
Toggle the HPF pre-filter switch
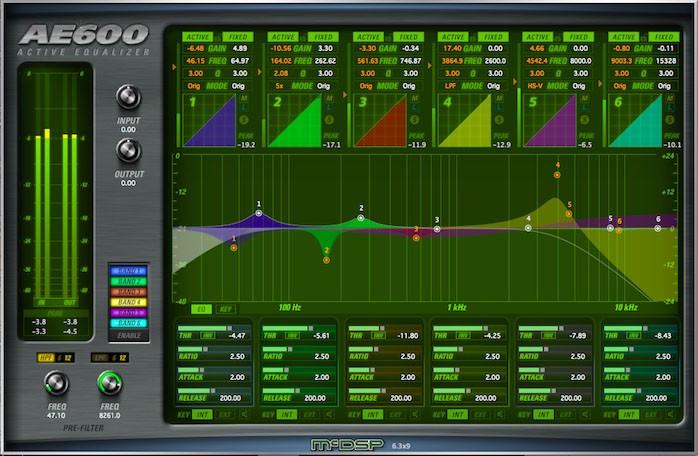(46, 356)
